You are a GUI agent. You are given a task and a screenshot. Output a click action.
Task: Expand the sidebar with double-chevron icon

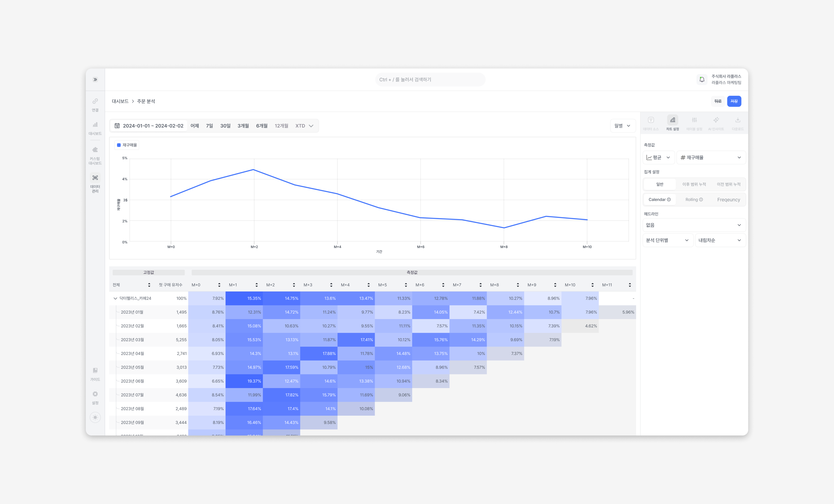click(x=95, y=80)
